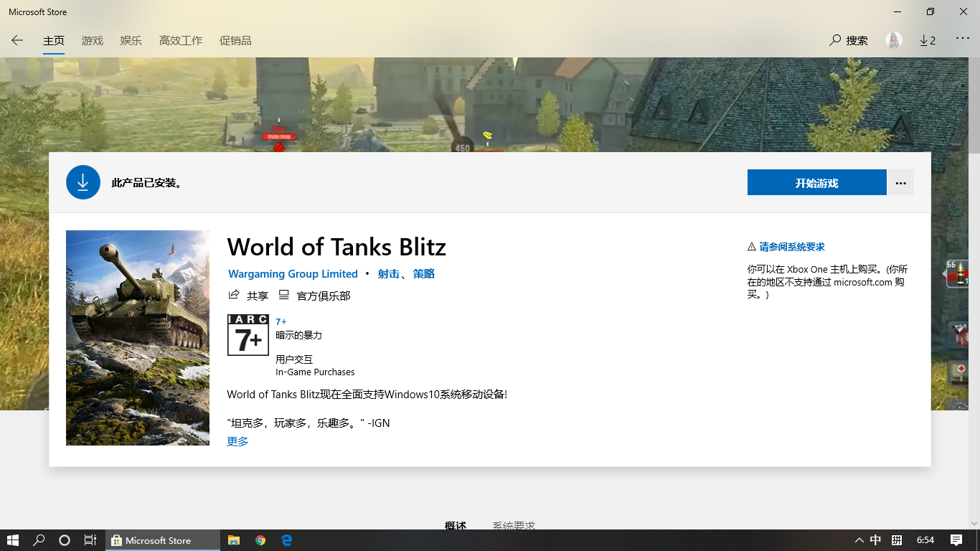Open the 高效工作 tab
This screenshot has width=980, height=551.
[181, 40]
